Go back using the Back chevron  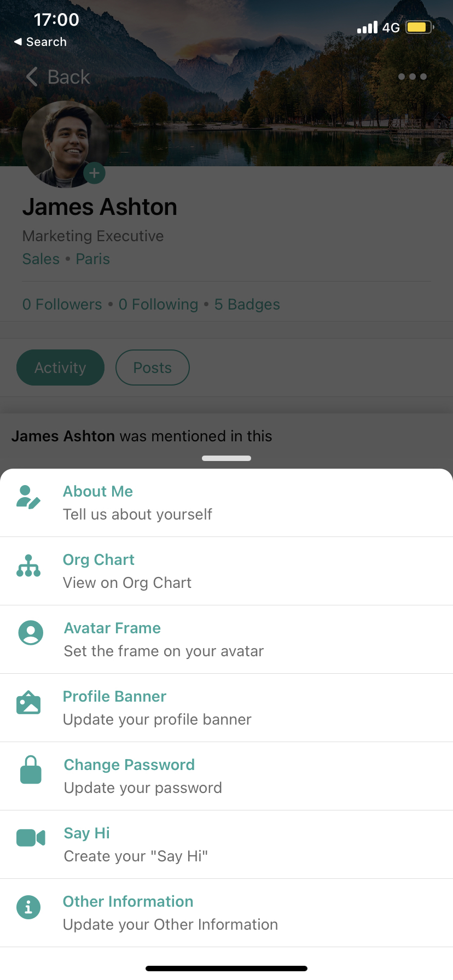click(x=57, y=77)
